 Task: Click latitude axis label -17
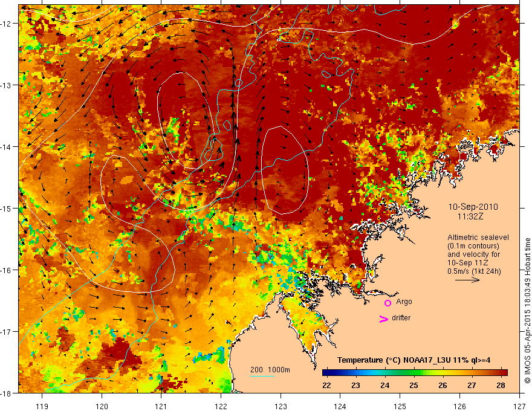[x=6, y=332]
